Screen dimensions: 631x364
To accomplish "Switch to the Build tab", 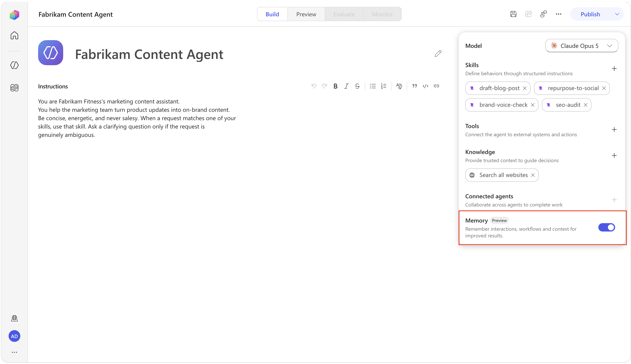I will tap(272, 14).
